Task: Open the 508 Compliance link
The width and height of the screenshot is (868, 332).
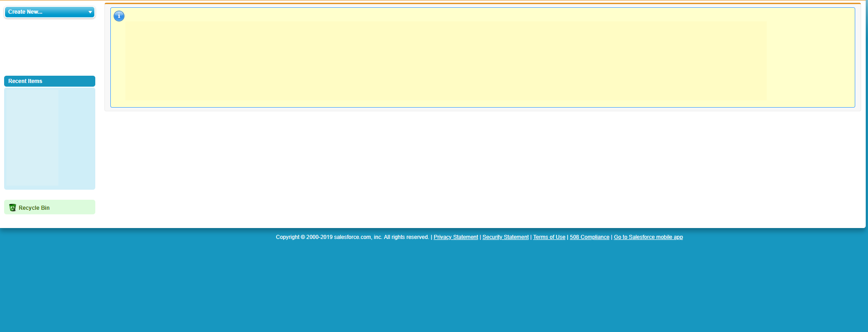Action: [x=589, y=237]
